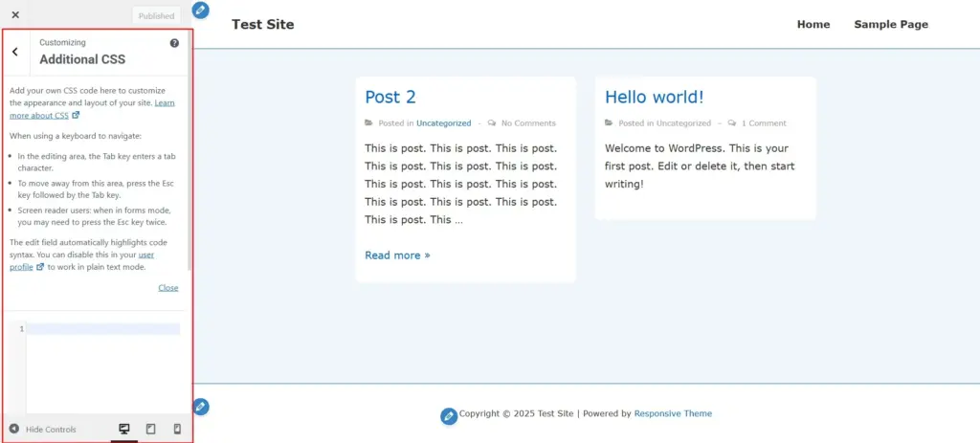Switch to mobile preview device icon
The width and height of the screenshot is (980, 443).
177,430
